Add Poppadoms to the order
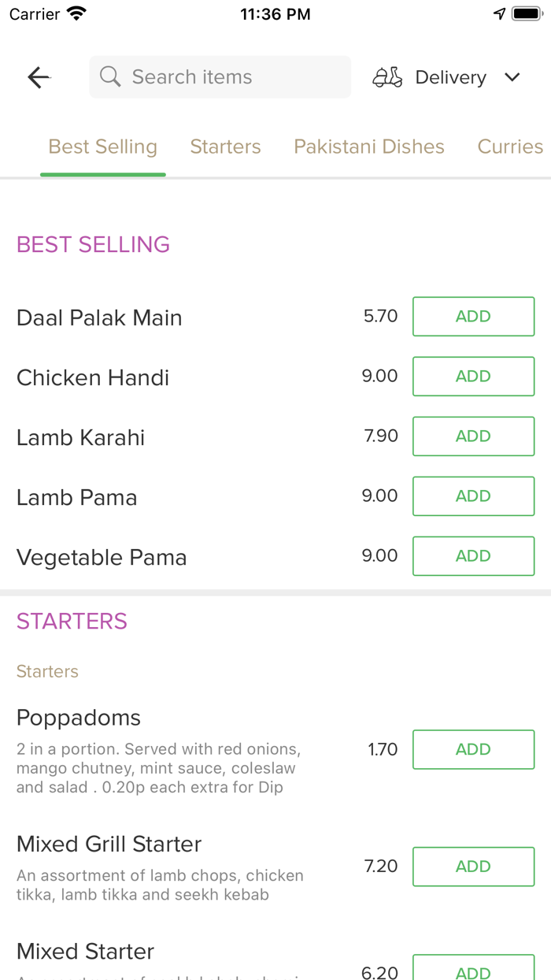The image size is (551, 980). point(473,750)
